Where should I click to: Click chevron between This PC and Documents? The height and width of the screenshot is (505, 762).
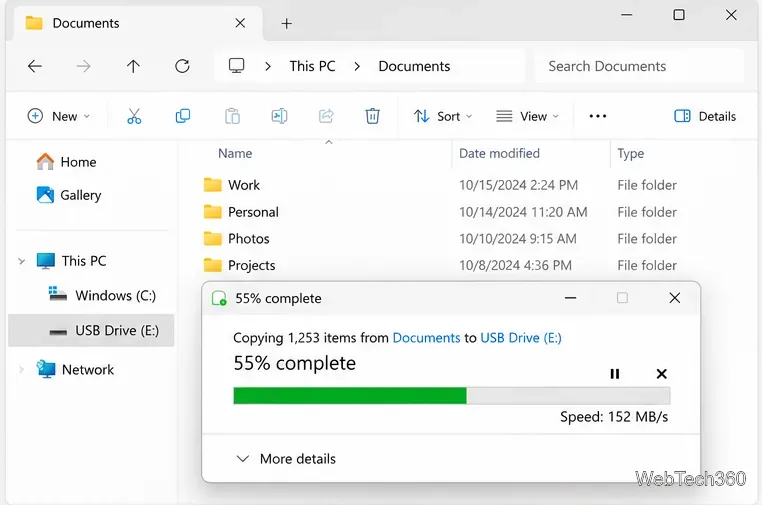tap(357, 66)
